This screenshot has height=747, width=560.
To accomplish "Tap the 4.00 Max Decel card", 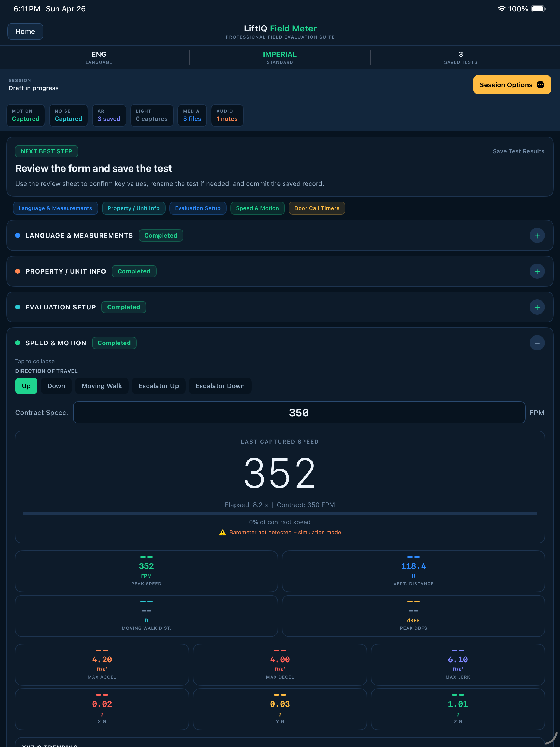I will 280,664.
